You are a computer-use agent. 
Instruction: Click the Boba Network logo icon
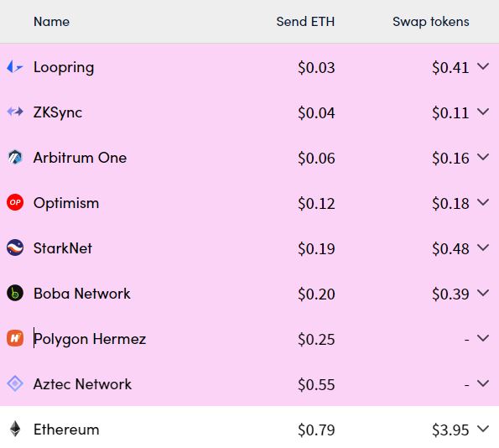pyautogui.click(x=15, y=293)
